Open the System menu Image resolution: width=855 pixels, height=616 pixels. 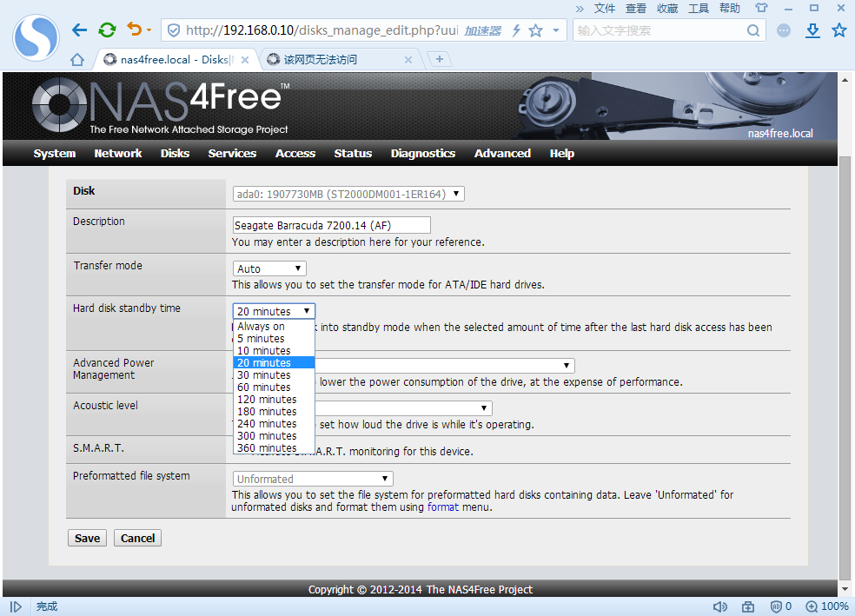[x=55, y=153]
